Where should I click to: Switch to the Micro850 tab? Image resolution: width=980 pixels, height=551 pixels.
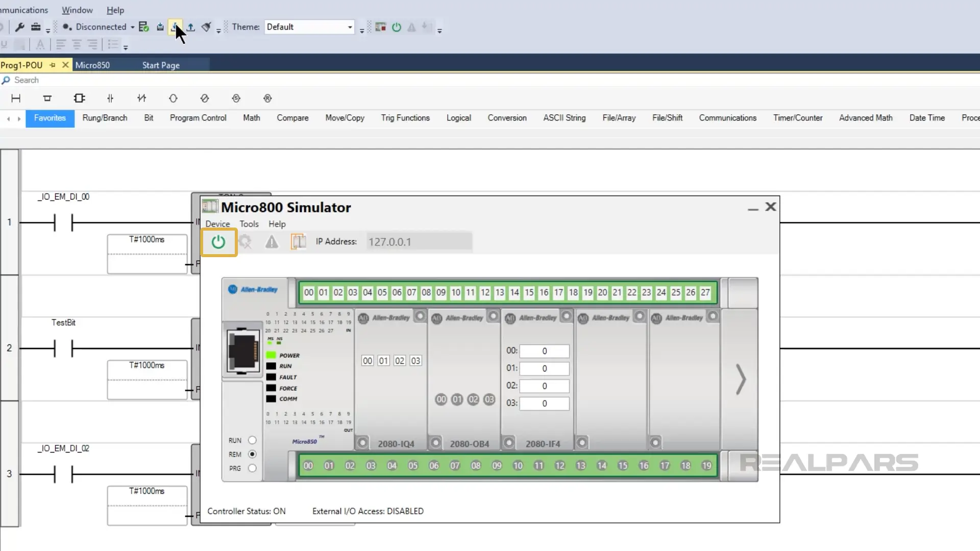(x=92, y=65)
